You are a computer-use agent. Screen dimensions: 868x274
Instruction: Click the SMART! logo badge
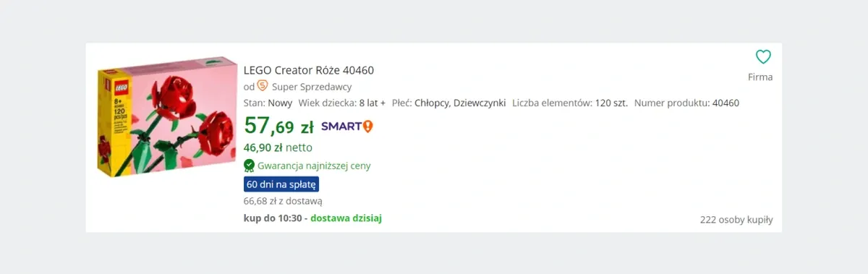[347, 127]
